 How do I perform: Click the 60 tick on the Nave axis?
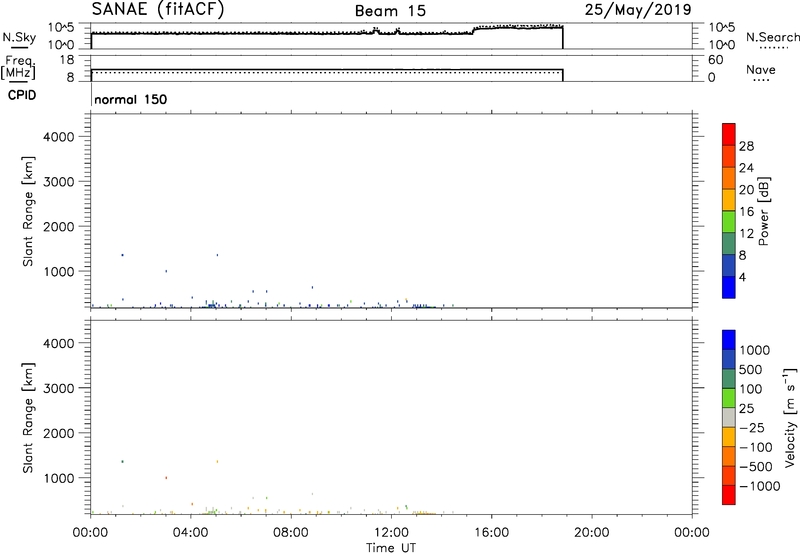point(716,60)
